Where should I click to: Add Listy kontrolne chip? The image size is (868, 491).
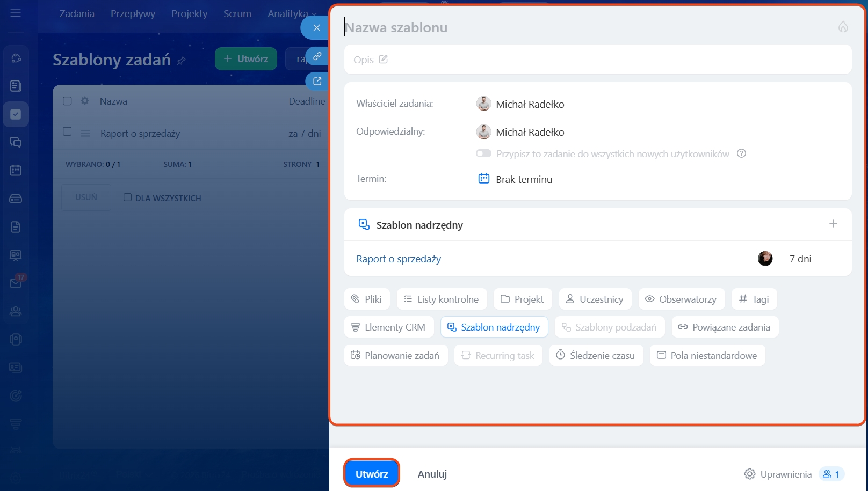442,299
